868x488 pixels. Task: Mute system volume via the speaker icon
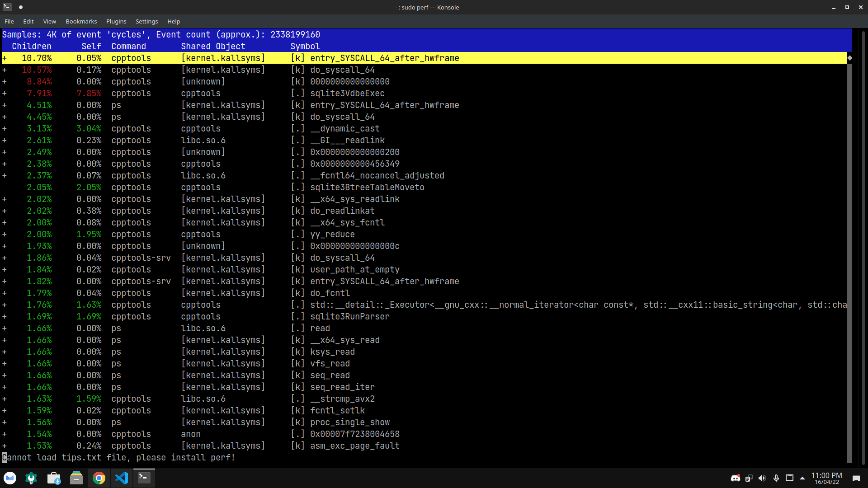click(x=762, y=478)
